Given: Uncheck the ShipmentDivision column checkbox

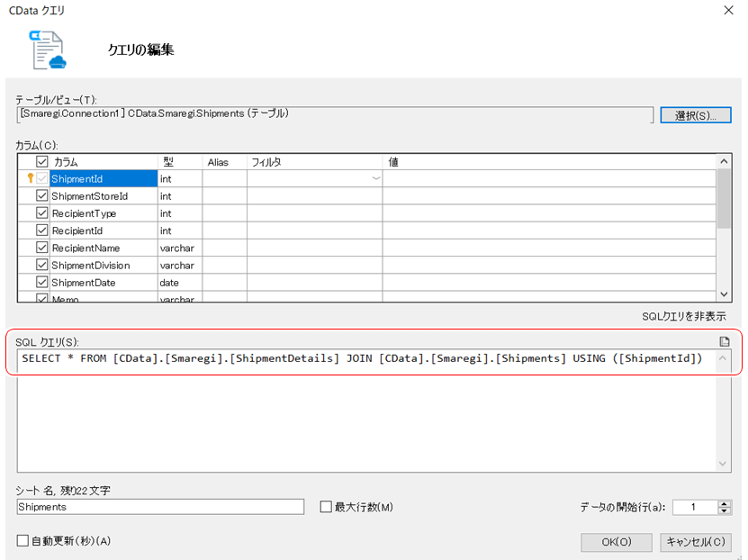Looking at the screenshot, I should [x=42, y=265].
